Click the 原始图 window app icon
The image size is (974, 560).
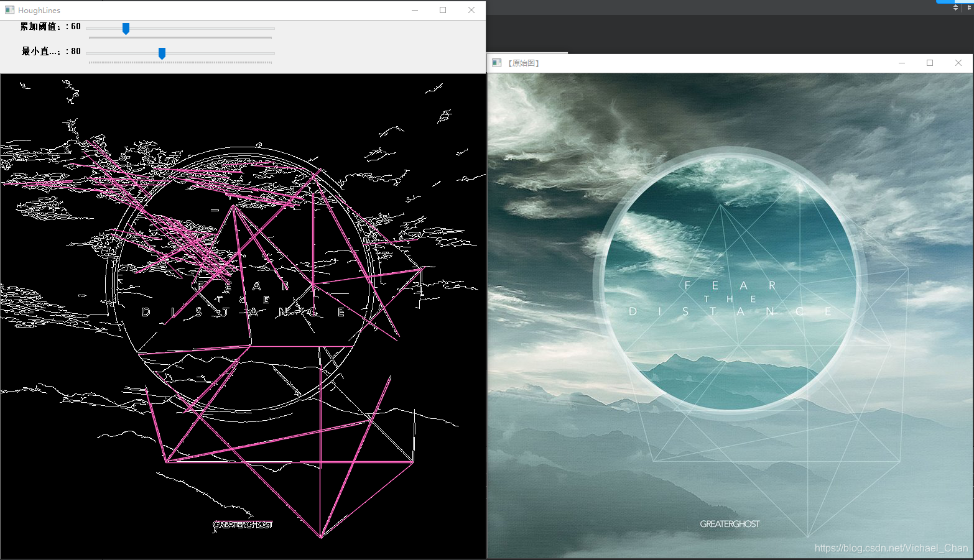tap(496, 63)
